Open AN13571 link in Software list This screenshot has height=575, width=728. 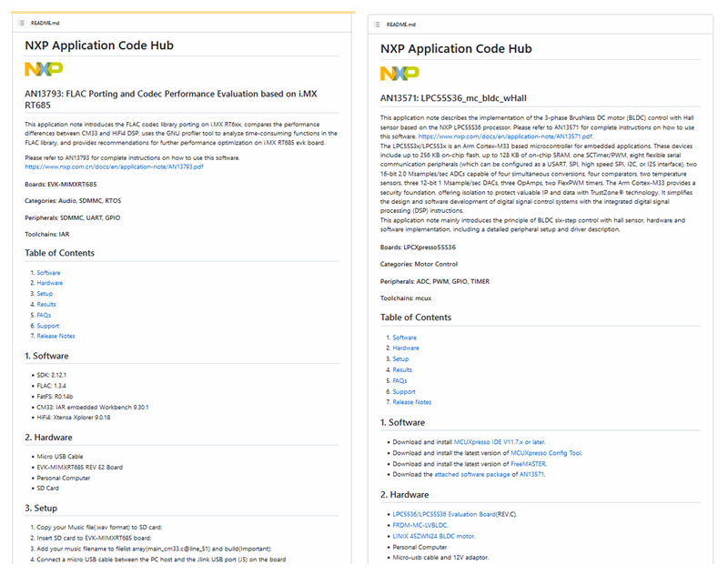[531, 474]
